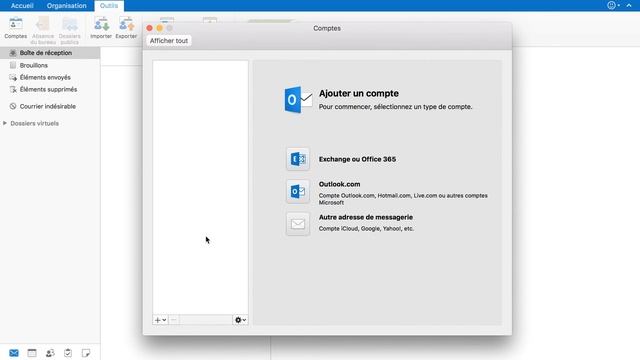640x360 pixels.
Task: Open the Organisation tab
Action: click(x=67, y=6)
